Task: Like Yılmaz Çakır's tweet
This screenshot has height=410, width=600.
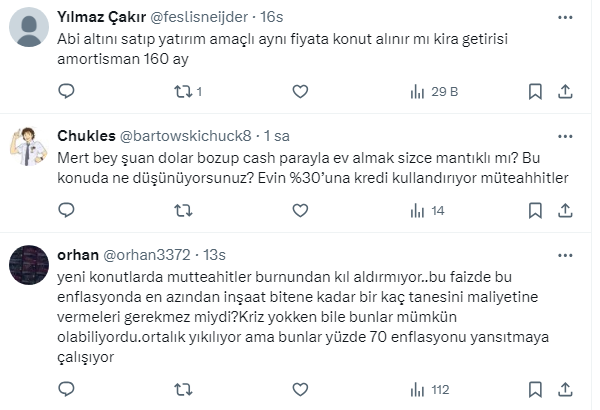Action: [x=300, y=92]
